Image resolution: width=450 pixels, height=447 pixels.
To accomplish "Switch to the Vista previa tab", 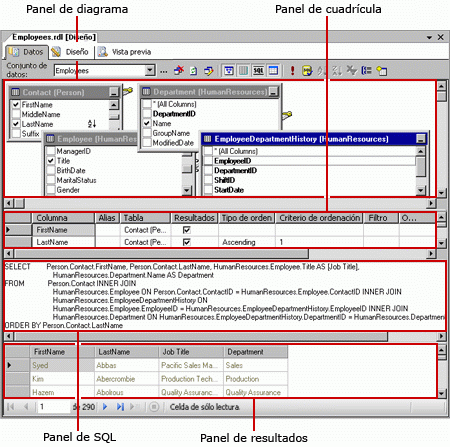I will (x=125, y=52).
